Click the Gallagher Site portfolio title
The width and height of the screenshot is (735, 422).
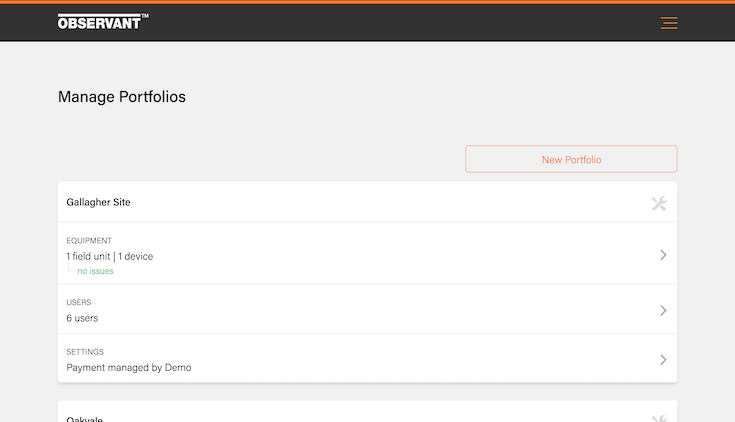point(98,202)
